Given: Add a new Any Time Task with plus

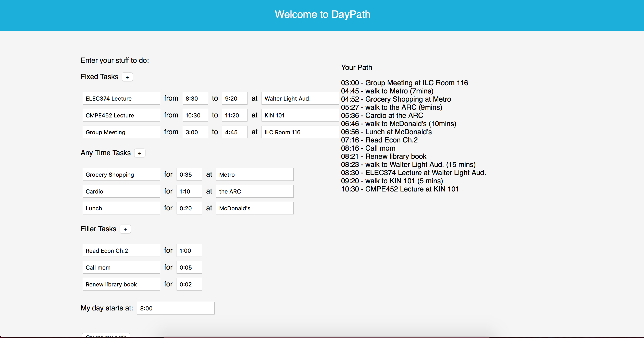Looking at the screenshot, I should (x=140, y=153).
